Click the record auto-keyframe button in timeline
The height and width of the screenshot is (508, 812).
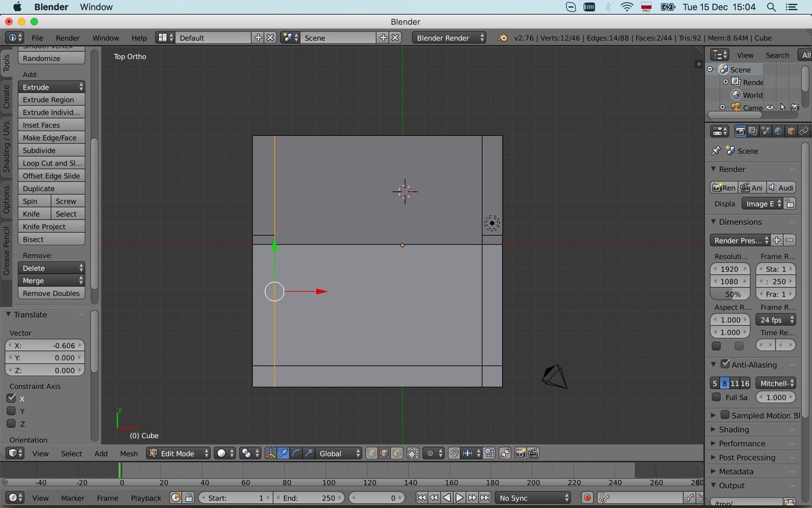[587, 498]
